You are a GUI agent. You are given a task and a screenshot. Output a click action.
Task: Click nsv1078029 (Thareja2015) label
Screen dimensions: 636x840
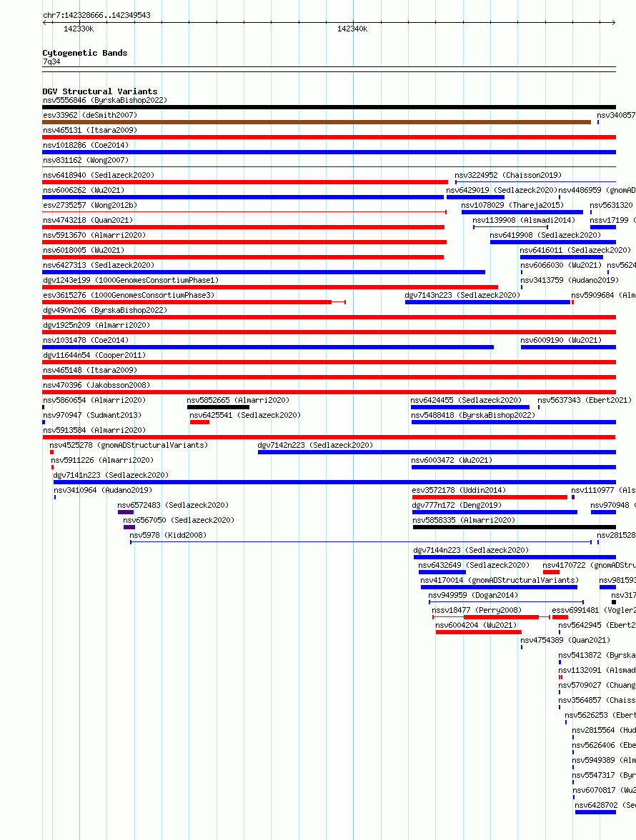513,205
